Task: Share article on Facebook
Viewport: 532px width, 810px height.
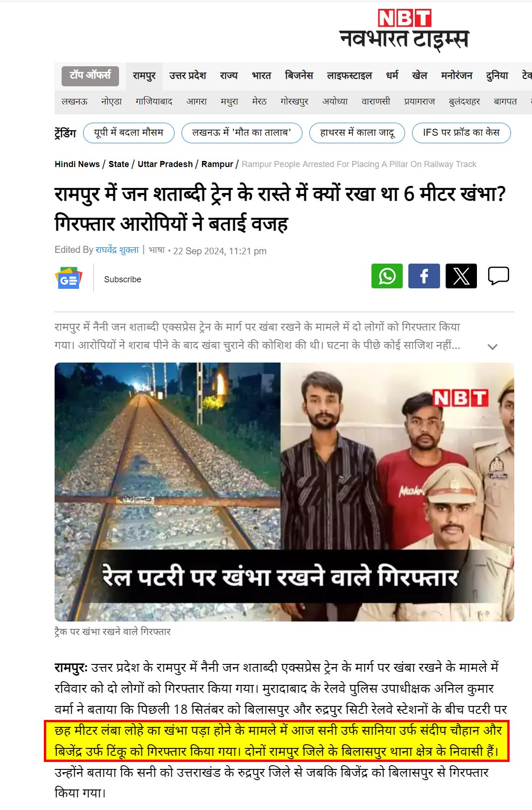Action: click(424, 276)
